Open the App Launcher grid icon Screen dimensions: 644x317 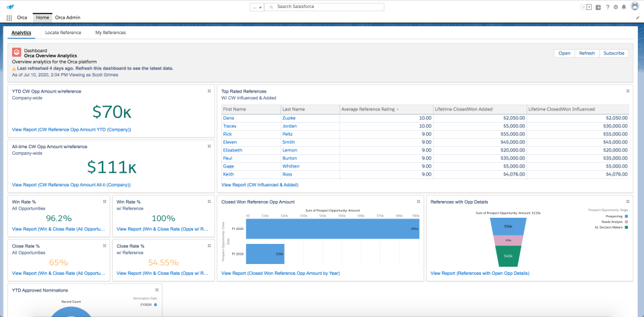pyautogui.click(x=9, y=18)
